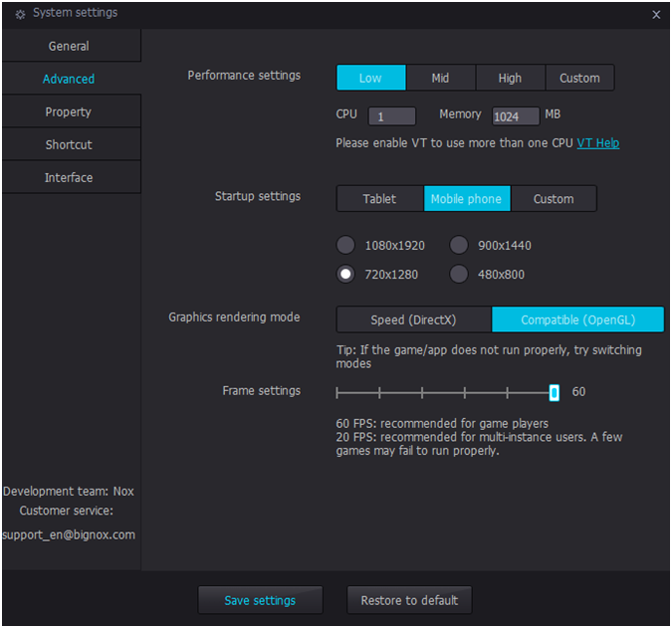This screenshot has height=628, width=672.
Task: Click the frame settings slider handle
Action: coord(555,392)
